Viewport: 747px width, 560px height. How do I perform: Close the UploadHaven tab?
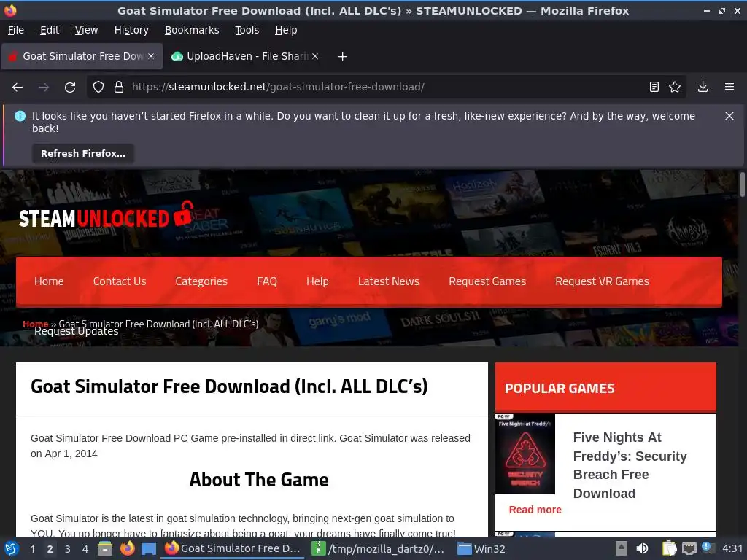[315, 56]
